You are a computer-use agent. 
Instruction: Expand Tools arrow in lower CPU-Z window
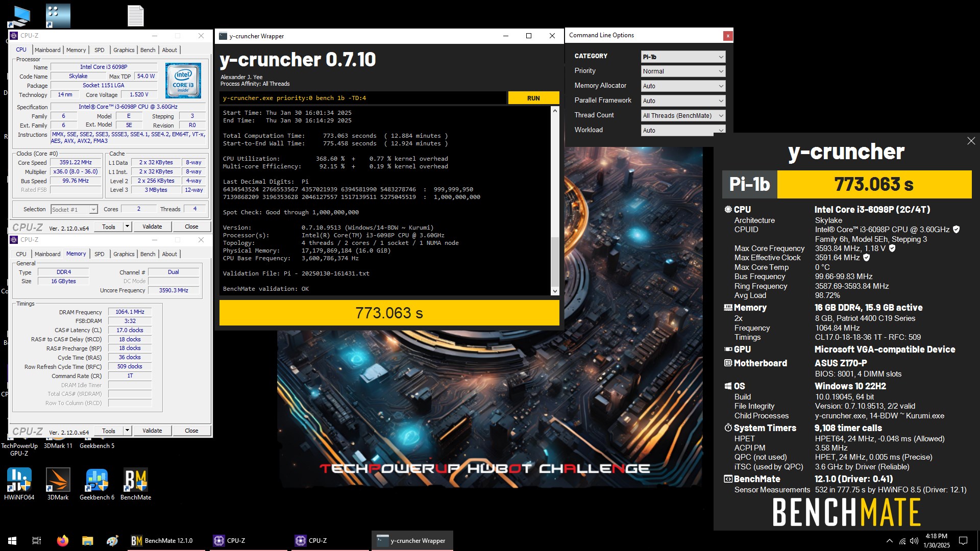pyautogui.click(x=127, y=431)
